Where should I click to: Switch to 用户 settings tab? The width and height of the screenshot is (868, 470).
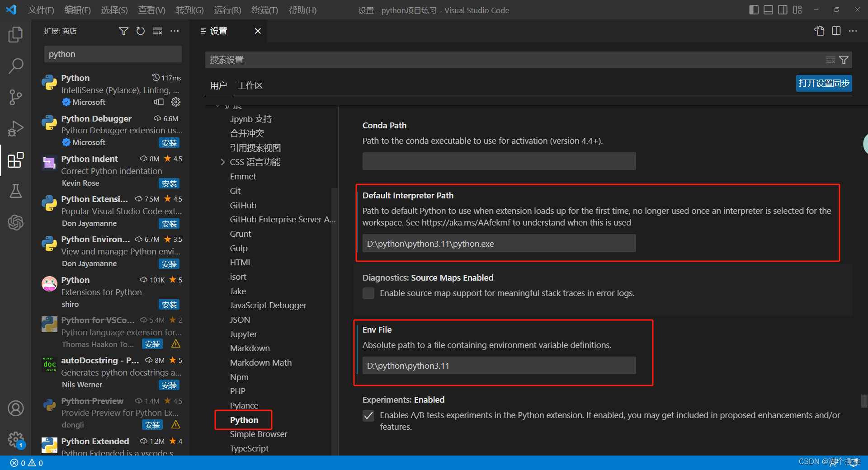[x=218, y=85]
